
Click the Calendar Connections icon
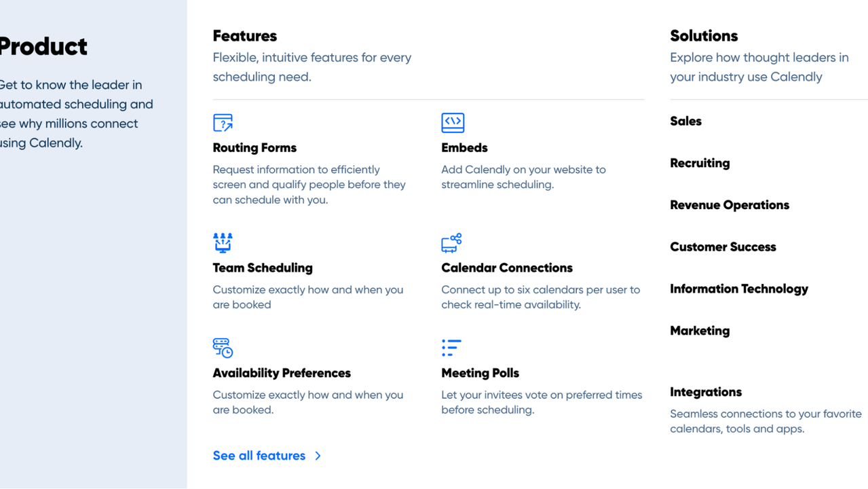[451, 242]
